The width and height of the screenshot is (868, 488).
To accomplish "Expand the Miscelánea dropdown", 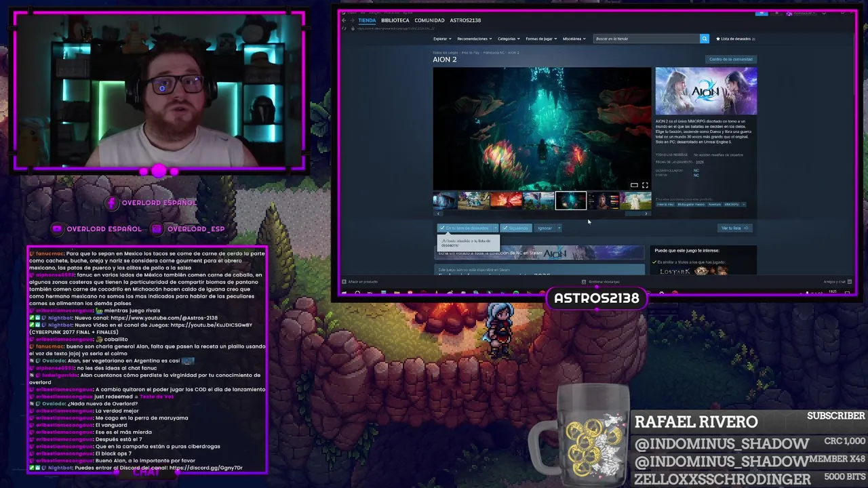I will (x=574, y=39).
